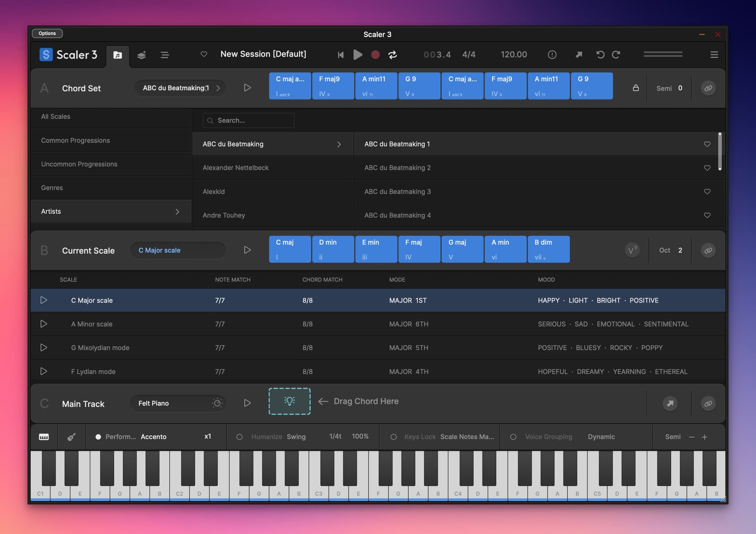Click the Main Track export arrow button
Viewport: 756px width, 534px height.
(x=670, y=404)
